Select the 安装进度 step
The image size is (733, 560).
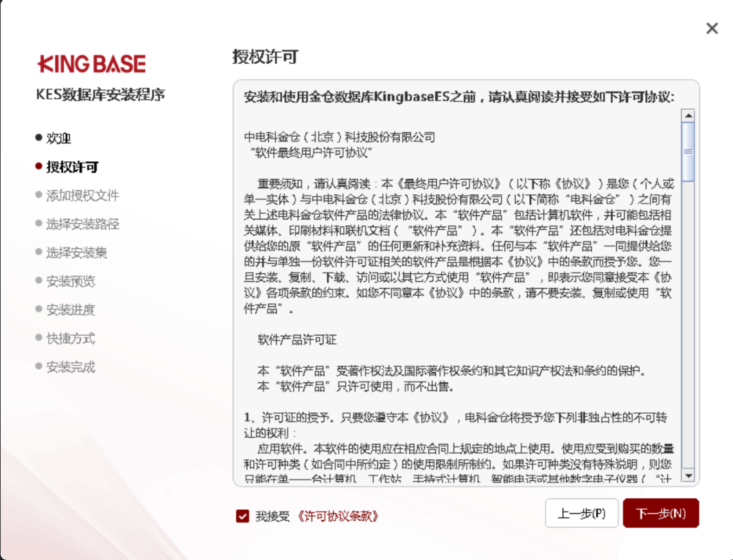(71, 310)
